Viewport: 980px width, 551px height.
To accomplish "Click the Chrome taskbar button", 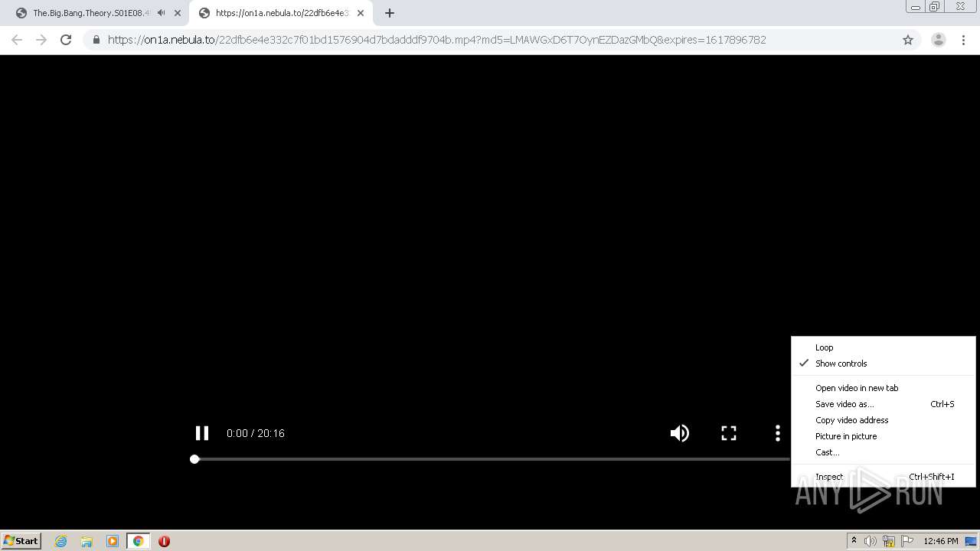I will pos(138,541).
